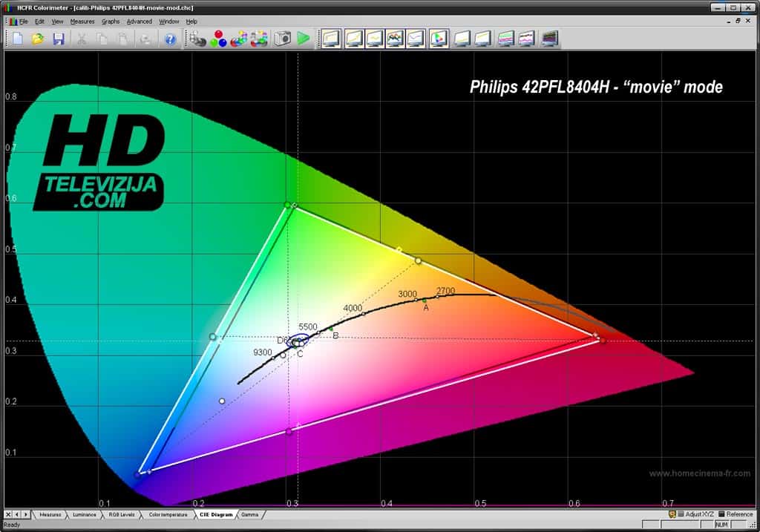Minimize the inner document window
Image resolution: width=760 pixels, height=532 pixels.
(x=729, y=21)
